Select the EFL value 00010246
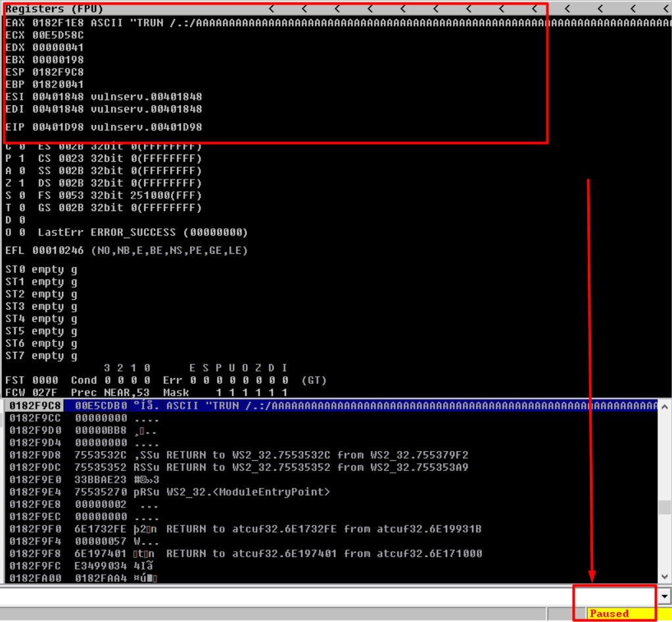The image size is (672, 622). coord(58,251)
